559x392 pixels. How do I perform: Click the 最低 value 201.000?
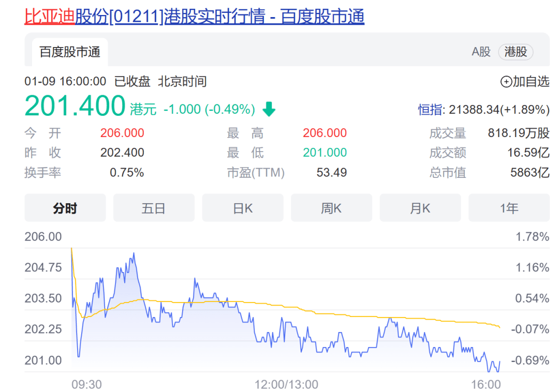(325, 153)
